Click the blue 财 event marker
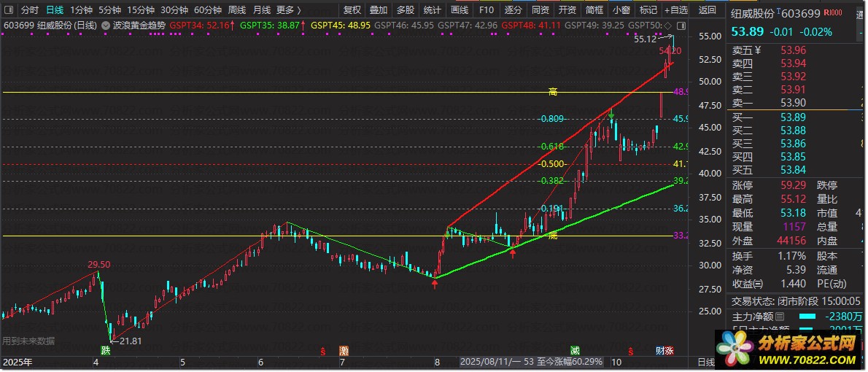 point(660,350)
